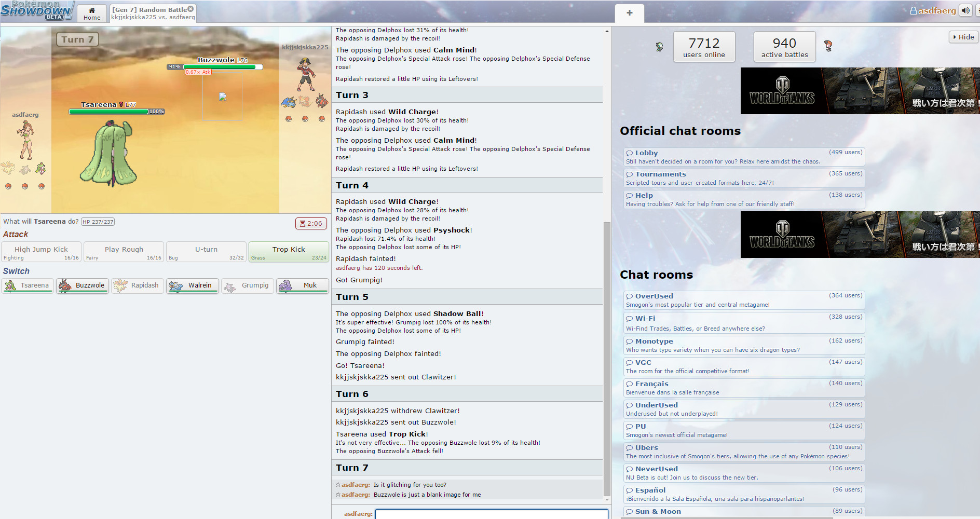980x519 pixels.
Task: Click the plus icon to add room
Action: 629,13
